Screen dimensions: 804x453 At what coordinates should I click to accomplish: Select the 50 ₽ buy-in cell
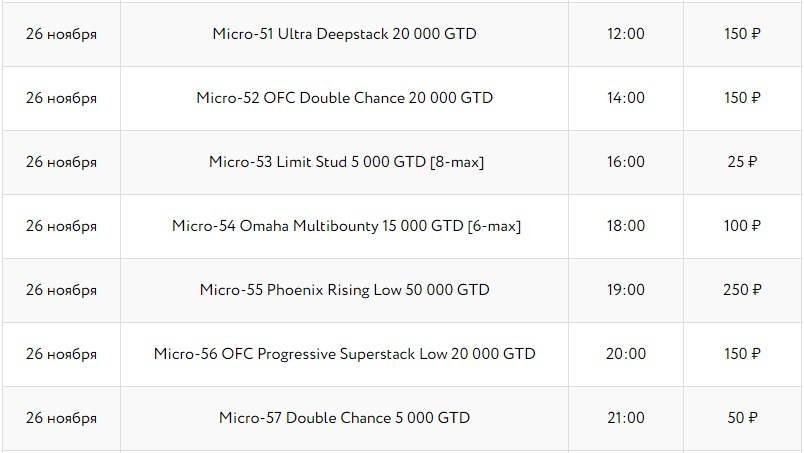coord(742,418)
